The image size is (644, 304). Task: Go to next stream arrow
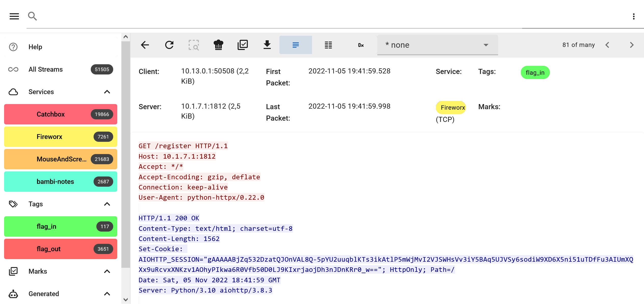click(632, 45)
